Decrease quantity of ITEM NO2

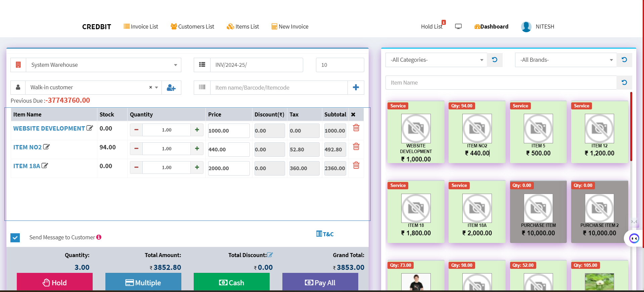click(136, 149)
